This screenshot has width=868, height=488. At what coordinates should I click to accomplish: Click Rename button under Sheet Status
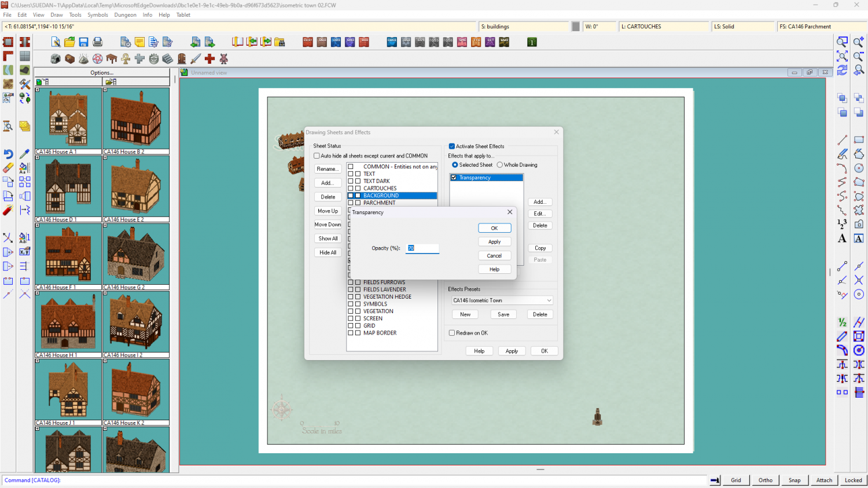[328, 169]
